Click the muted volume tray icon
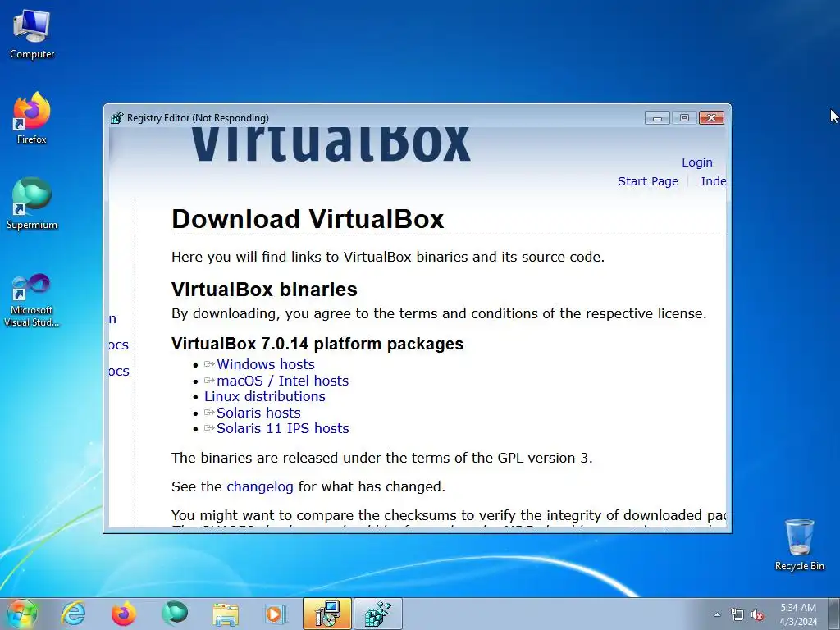This screenshot has height=630, width=840. tap(757, 614)
